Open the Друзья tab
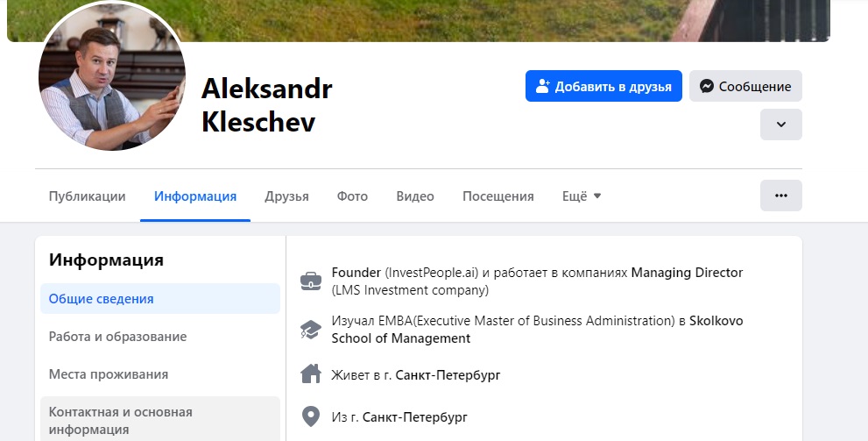This screenshot has width=868, height=441. coord(286,196)
